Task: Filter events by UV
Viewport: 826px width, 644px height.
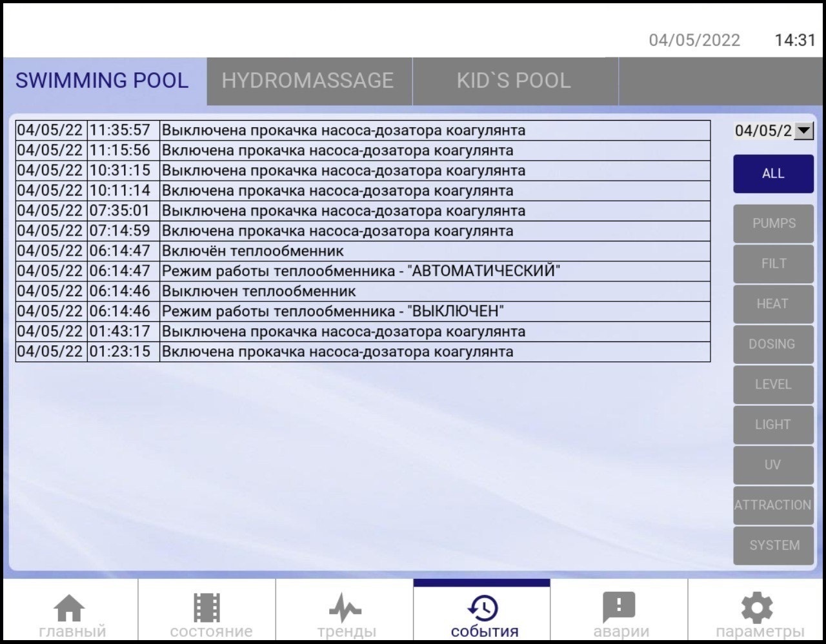Action: pyautogui.click(x=773, y=465)
